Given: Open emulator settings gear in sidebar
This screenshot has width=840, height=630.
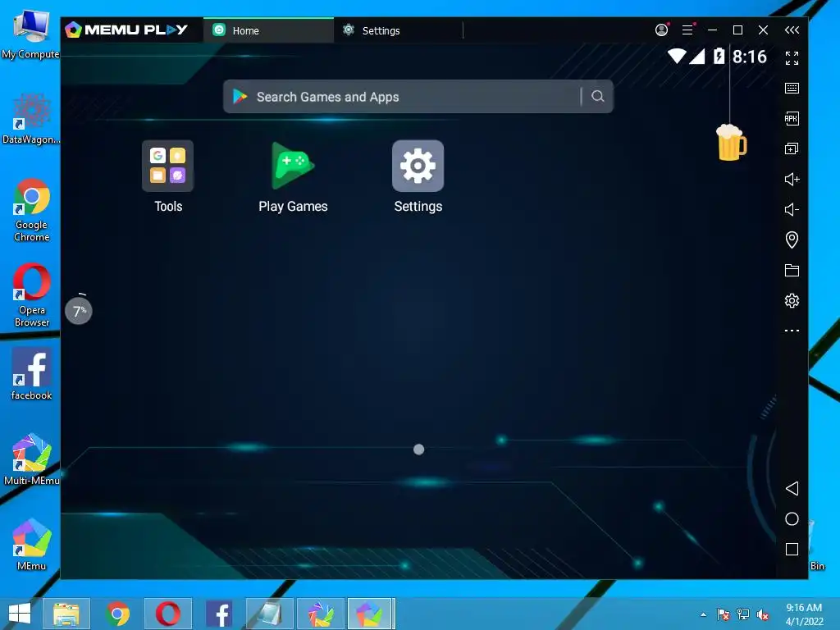Looking at the screenshot, I should pos(792,300).
